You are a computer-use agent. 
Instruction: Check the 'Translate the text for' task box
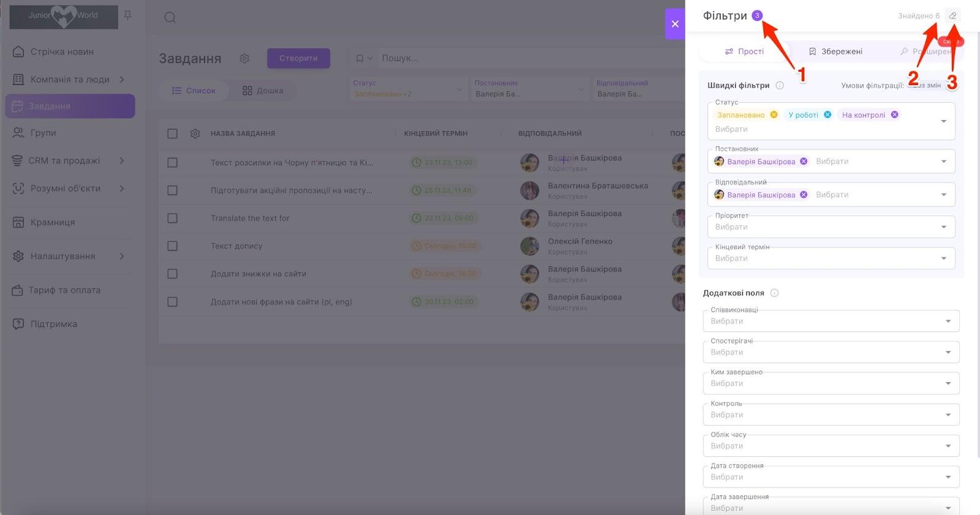point(173,219)
